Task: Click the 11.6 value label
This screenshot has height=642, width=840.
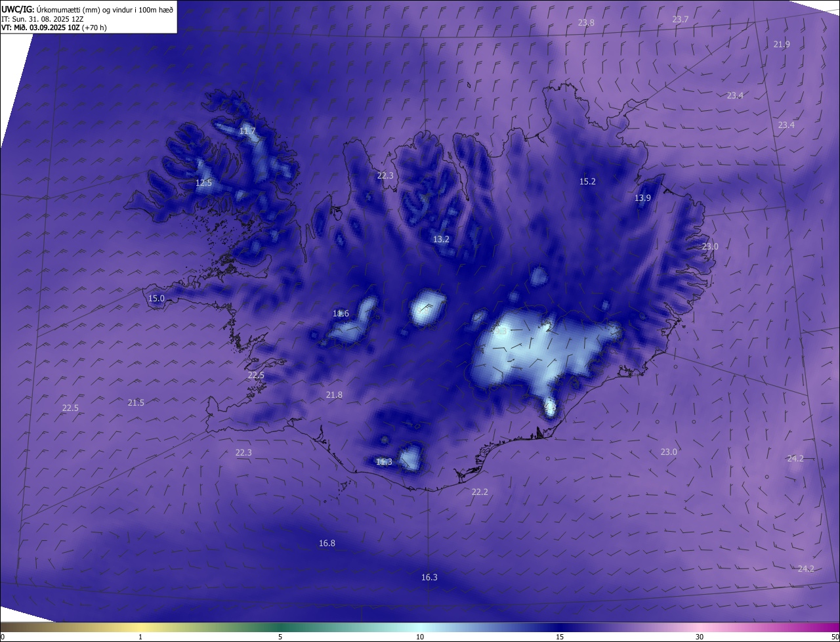Action: [341, 314]
